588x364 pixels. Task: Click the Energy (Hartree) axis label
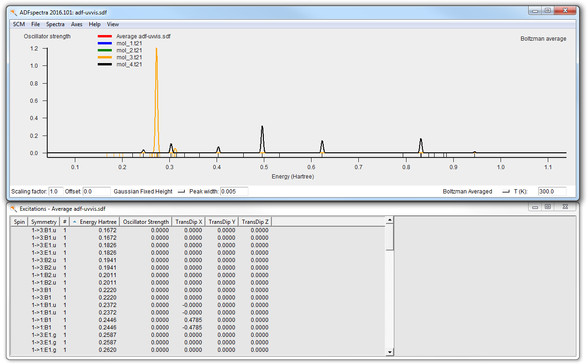(293, 177)
